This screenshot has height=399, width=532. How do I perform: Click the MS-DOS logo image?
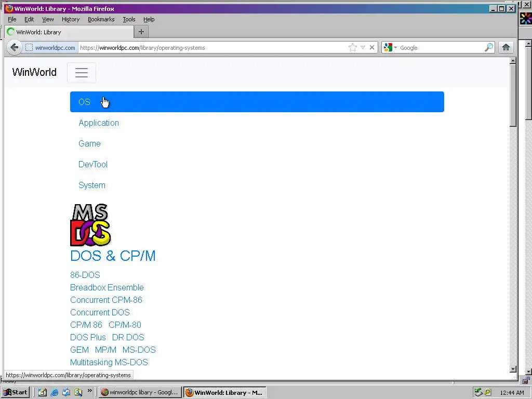pyautogui.click(x=90, y=225)
